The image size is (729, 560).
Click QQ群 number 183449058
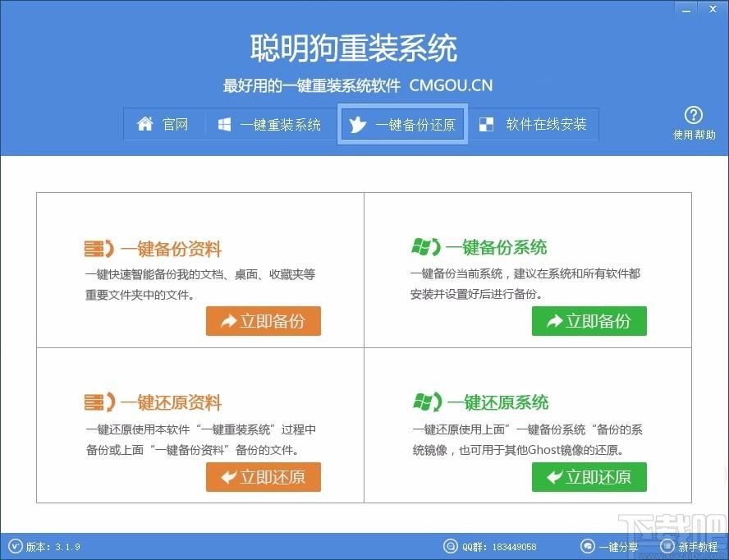pos(514,547)
